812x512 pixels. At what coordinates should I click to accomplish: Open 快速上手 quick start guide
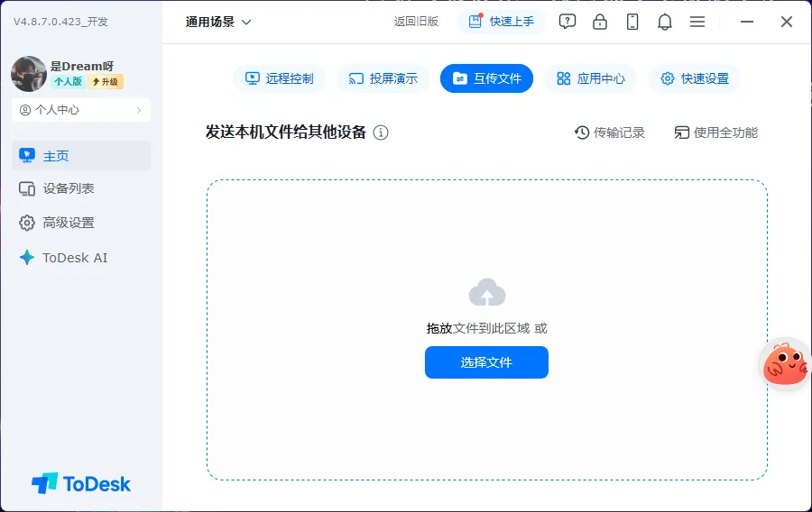[501, 22]
